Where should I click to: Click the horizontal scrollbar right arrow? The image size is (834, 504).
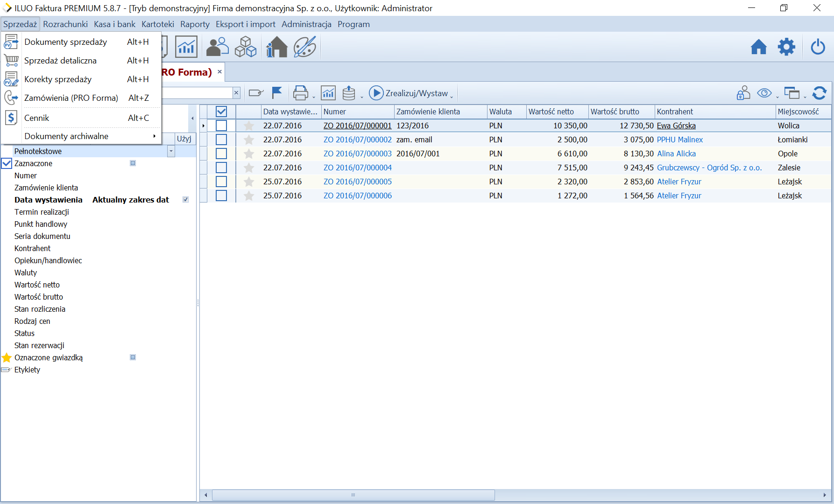point(825,495)
